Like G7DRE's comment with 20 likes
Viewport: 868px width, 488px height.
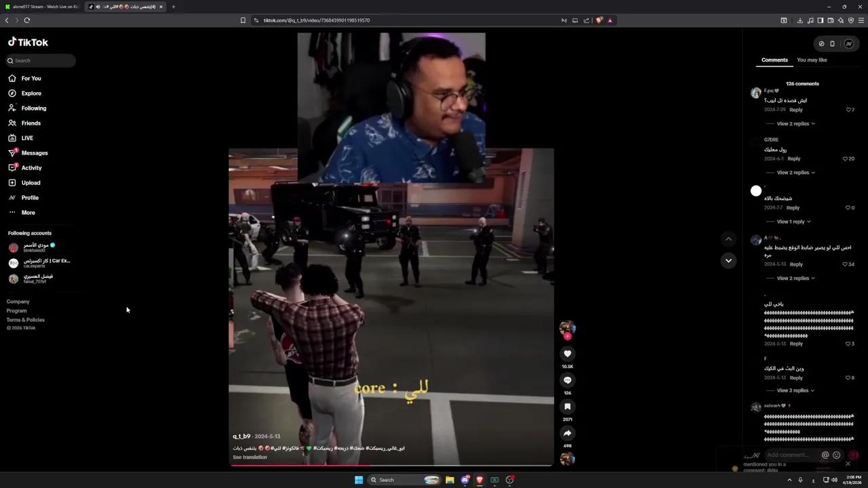(846, 159)
